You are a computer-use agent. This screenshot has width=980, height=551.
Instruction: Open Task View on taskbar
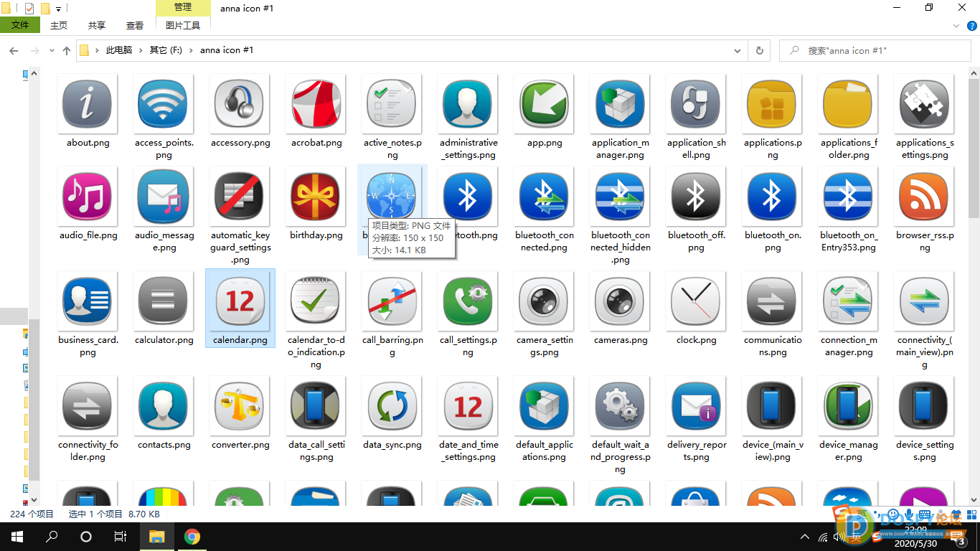coord(121,537)
